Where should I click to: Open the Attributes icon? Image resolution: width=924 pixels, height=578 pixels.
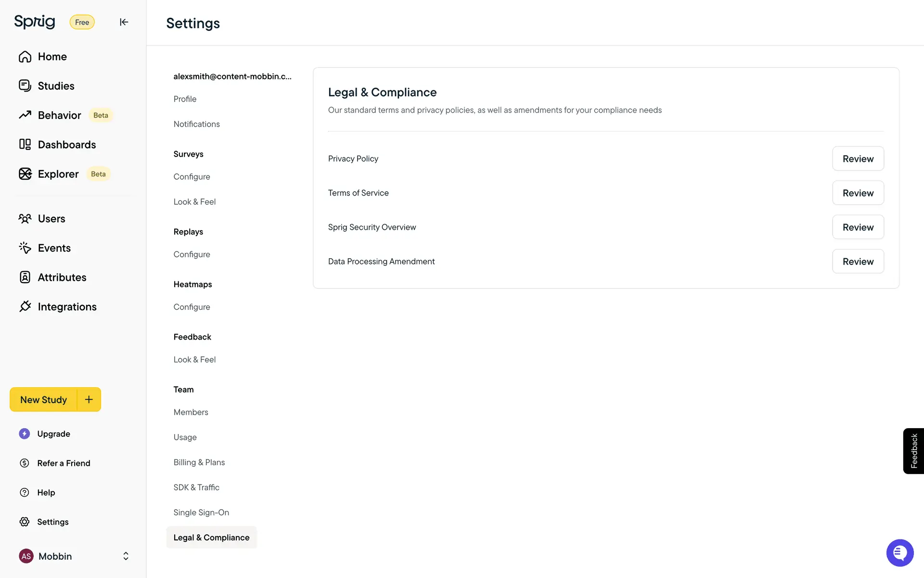tap(25, 277)
